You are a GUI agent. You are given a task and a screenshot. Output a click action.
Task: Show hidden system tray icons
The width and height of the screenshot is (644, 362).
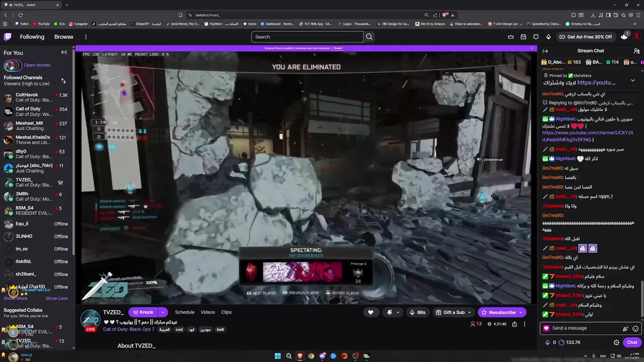pos(585,356)
